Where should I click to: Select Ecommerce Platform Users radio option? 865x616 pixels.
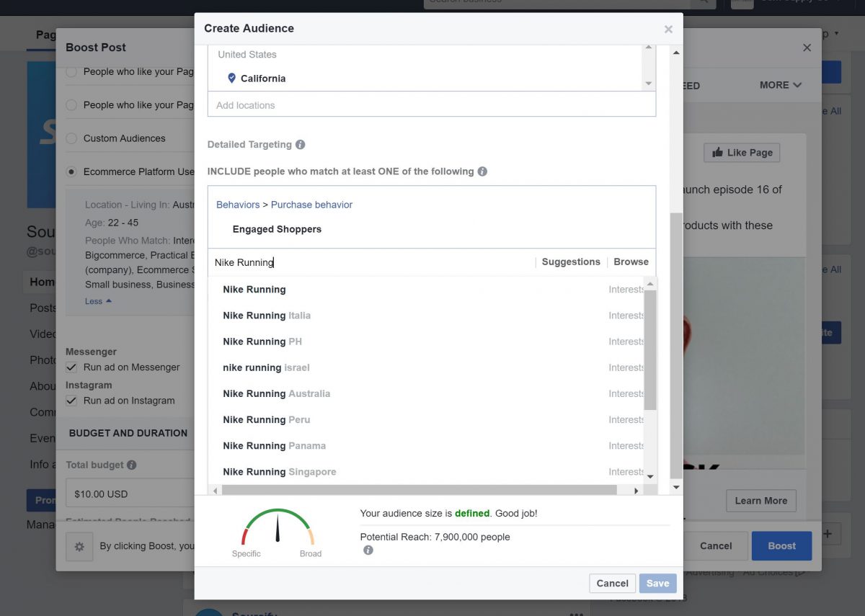click(71, 171)
